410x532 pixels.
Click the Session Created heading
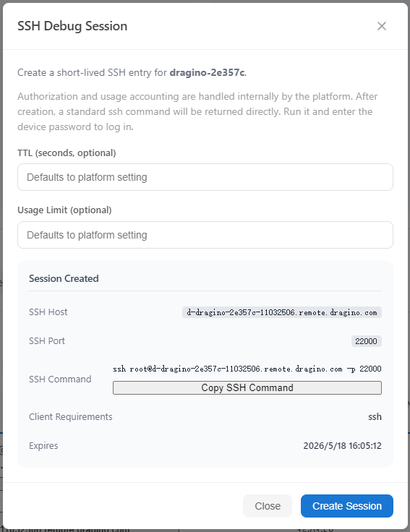click(x=64, y=278)
